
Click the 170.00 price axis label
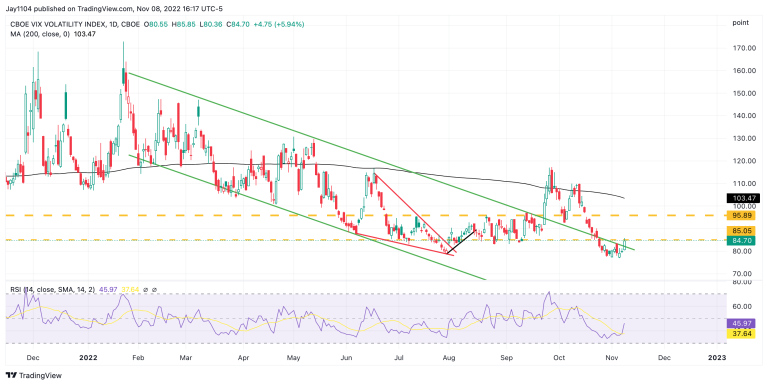[x=743, y=48]
